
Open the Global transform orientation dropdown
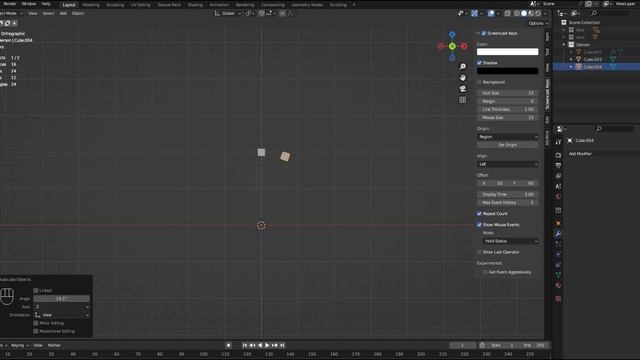pyautogui.click(x=228, y=13)
